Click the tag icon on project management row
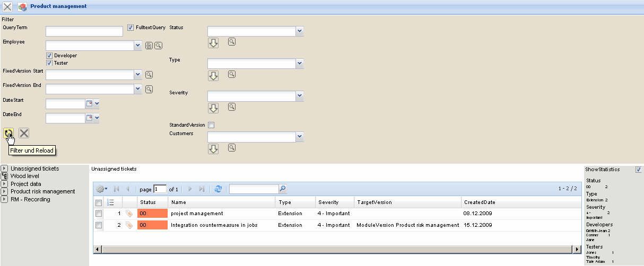Image resolution: width=644 pixels, height=266 pixels. [129, 214]
